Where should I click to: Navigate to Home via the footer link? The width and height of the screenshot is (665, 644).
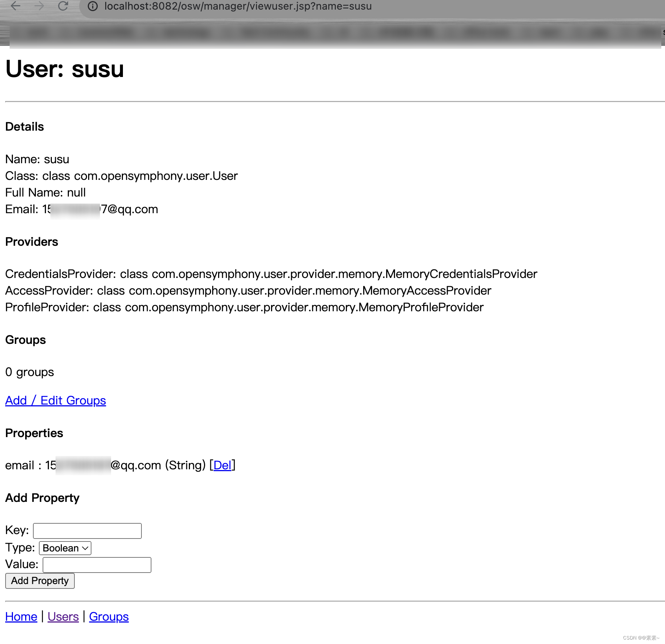coord(20,616)
